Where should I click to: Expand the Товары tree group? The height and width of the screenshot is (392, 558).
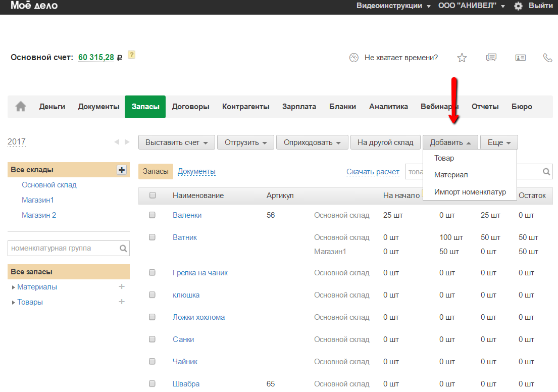pyautogui.click(x=14, y=303)
